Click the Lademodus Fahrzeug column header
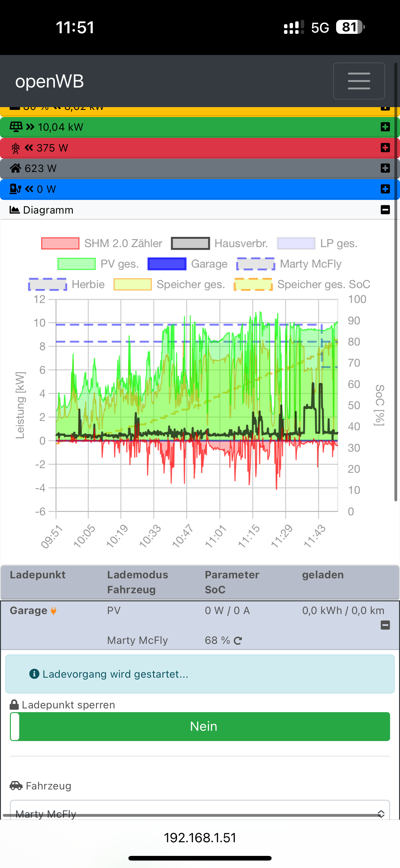Screen dimensions: 400x868 [138, 582]
